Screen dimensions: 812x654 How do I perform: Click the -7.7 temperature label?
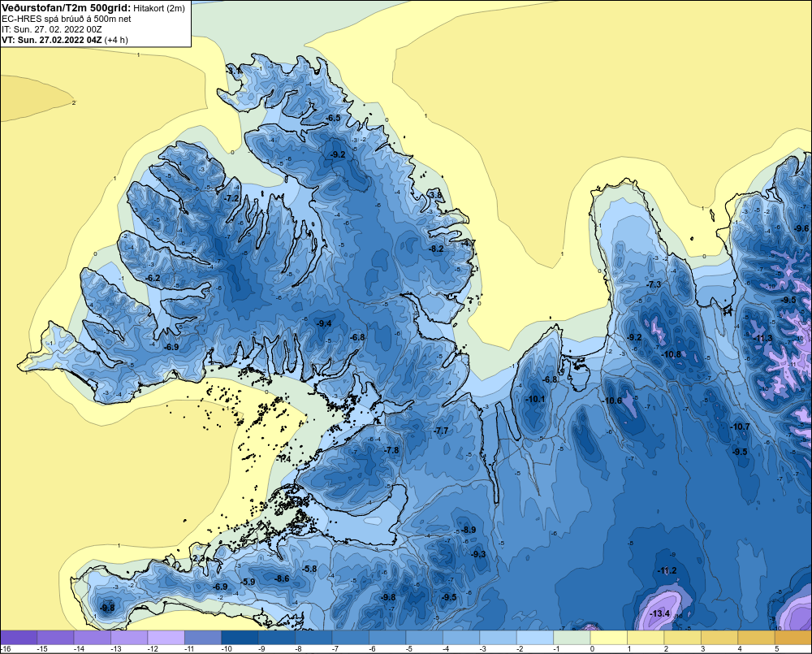pyautogui.click(x=441, y=431)
